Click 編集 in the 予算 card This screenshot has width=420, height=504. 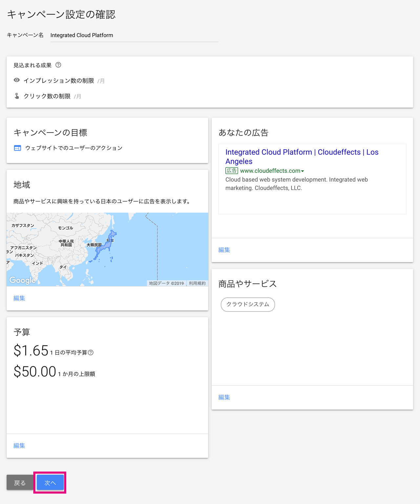tap(19, 446)
